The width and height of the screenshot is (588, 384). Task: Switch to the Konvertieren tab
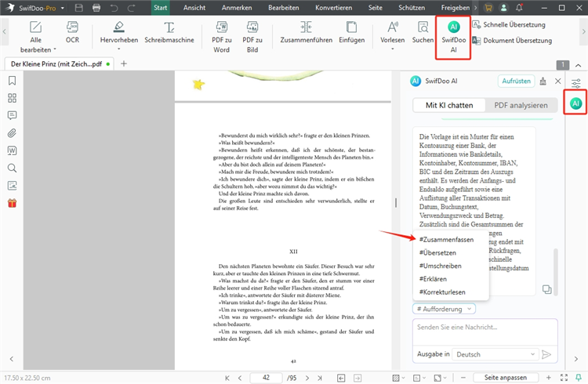334,8
